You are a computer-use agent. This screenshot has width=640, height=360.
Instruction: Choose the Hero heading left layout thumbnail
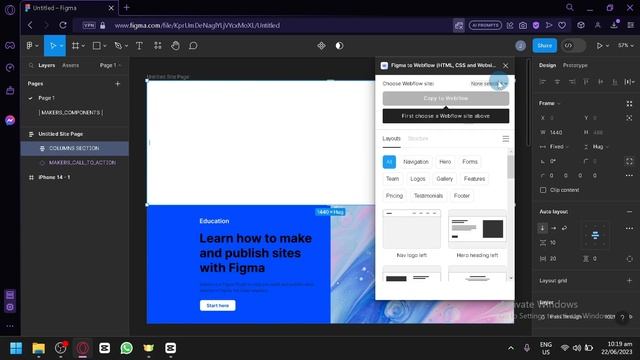coord(477,229)
